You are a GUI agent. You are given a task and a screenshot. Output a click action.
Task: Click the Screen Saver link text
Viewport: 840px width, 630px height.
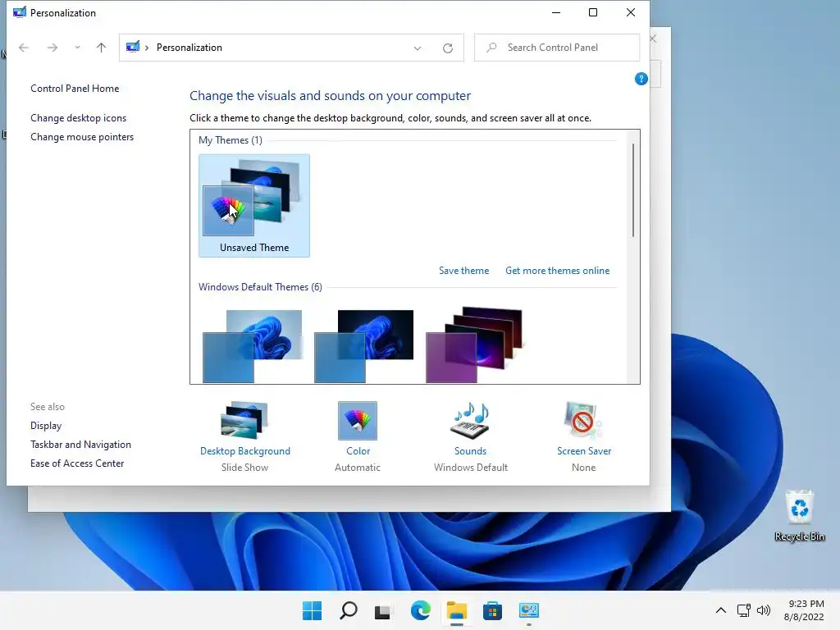coord(584,451)
